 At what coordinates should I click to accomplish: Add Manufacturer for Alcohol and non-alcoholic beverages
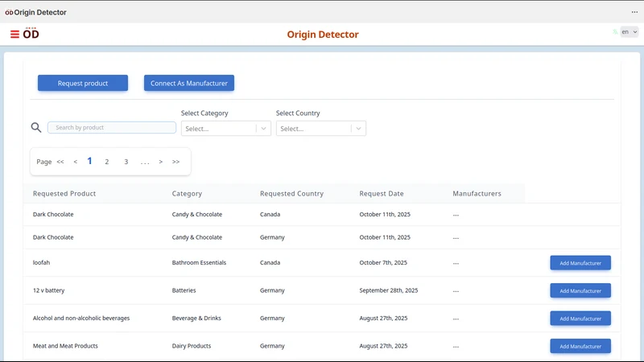pos(580,319)
